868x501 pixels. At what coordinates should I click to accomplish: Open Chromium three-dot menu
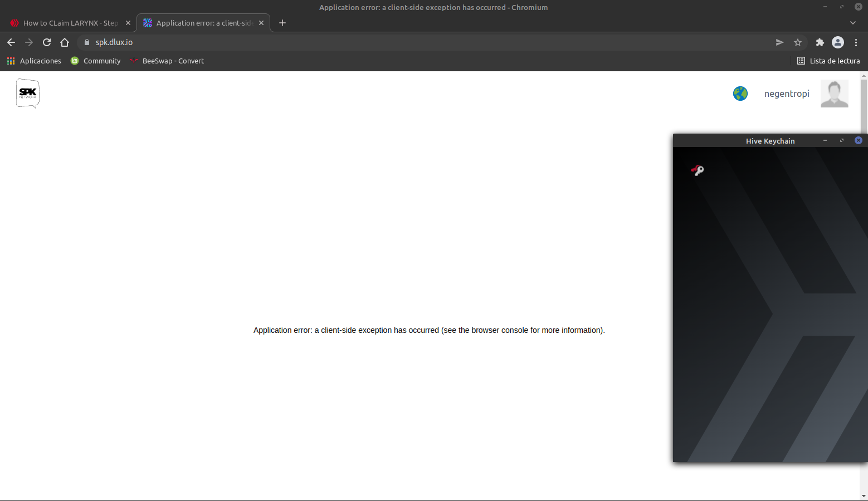pyautogui.click(x=856, y=42)
